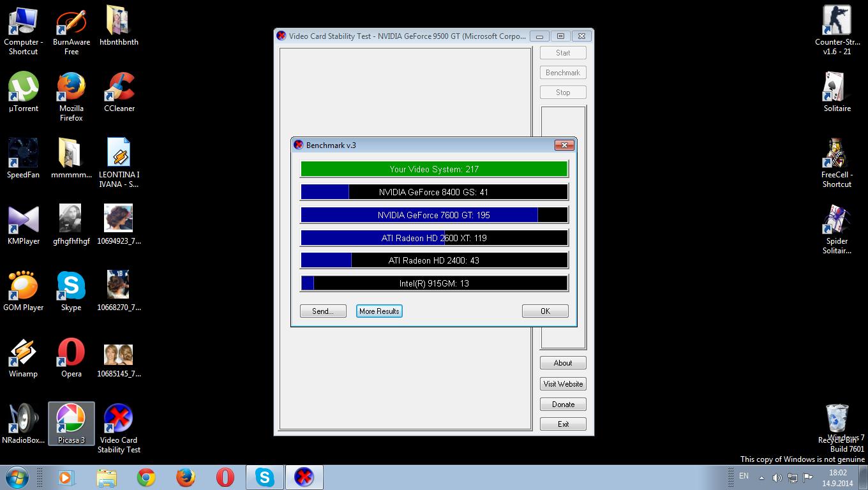Show hidden system tray icons
868x490 pixels.
tap(761, 477)
